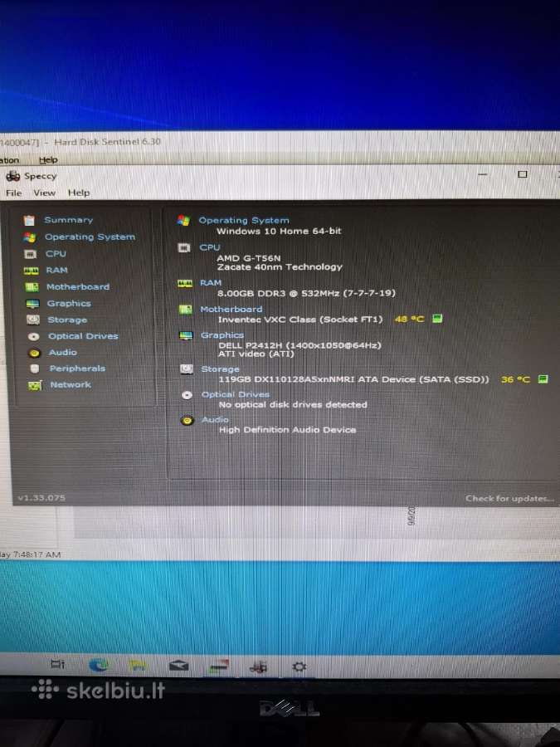Open the Operating System sidebar section icon
The width and height of the screenshot is (560, 747).
coord(30,237)
